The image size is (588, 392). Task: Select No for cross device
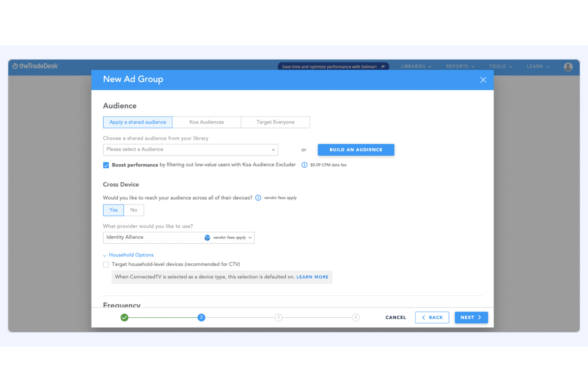point(134,210)
